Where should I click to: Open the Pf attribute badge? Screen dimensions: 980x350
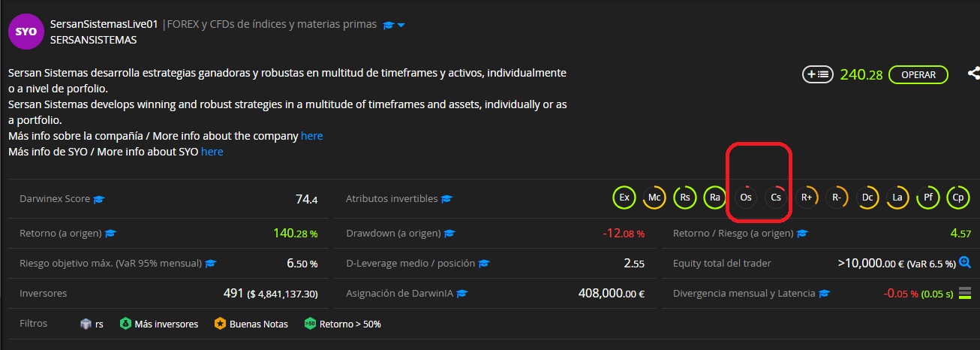[x=928, y=198]
